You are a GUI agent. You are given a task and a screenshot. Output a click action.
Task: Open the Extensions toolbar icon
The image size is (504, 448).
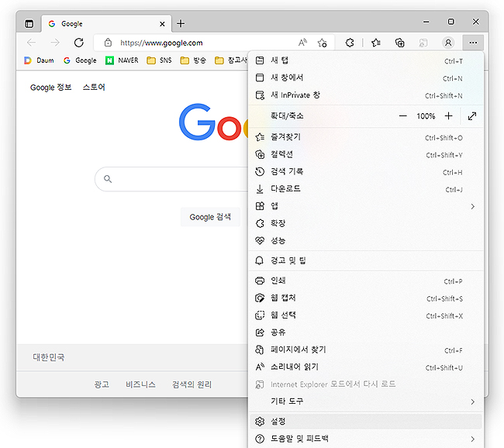coord(350,43)
